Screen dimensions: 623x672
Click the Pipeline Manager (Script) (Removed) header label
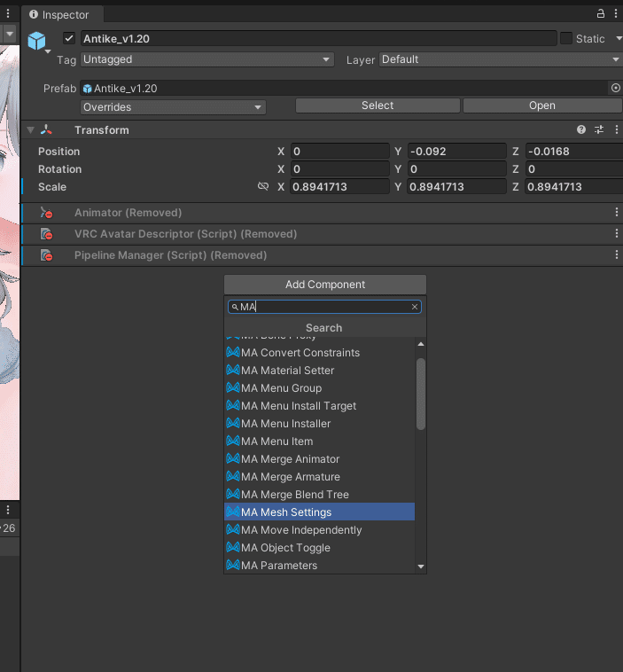(170, 255)
